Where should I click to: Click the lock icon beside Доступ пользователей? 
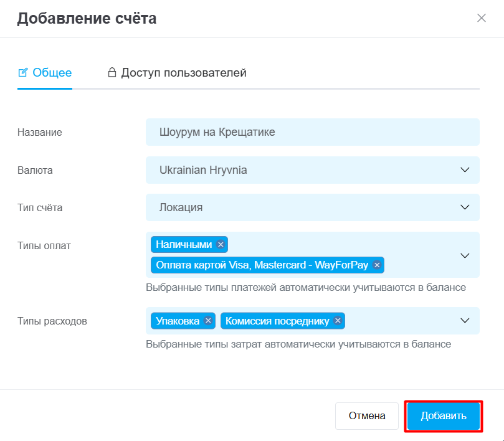tap(112, 73)
